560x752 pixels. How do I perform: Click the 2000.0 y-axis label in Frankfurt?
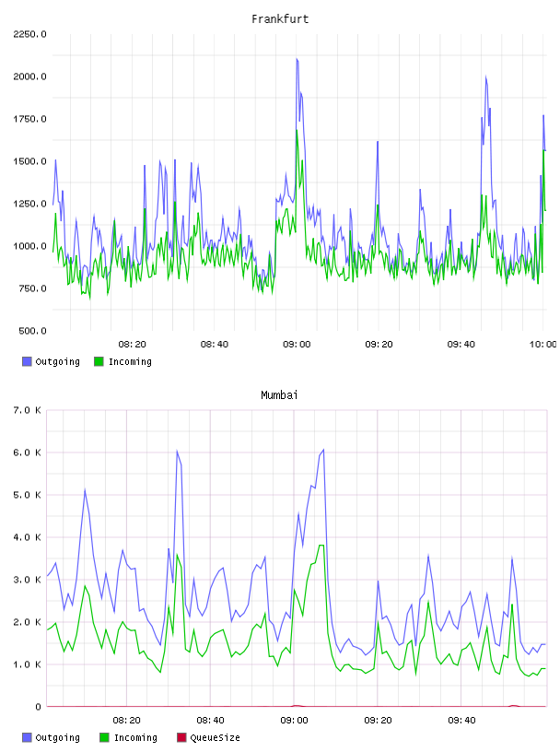(x=29, y=76)
